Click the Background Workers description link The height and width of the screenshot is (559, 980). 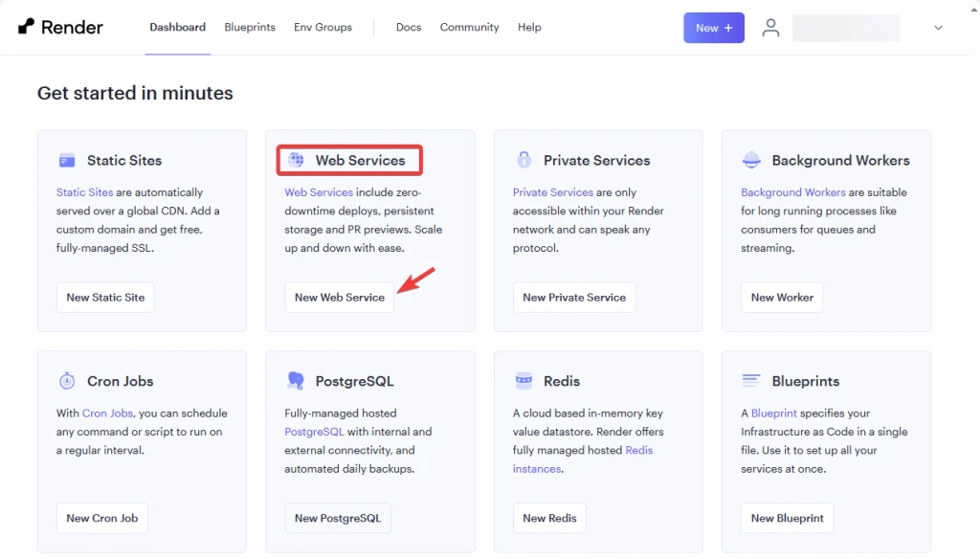pos(792,192)
